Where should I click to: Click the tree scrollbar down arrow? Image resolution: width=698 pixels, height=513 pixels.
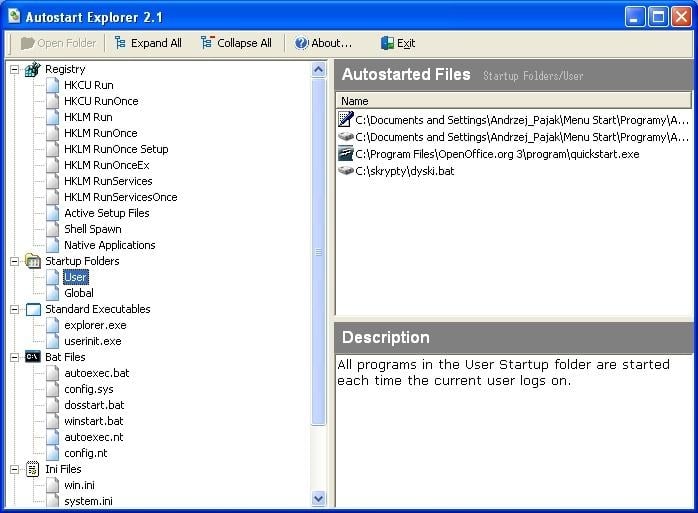pos(318,499)
